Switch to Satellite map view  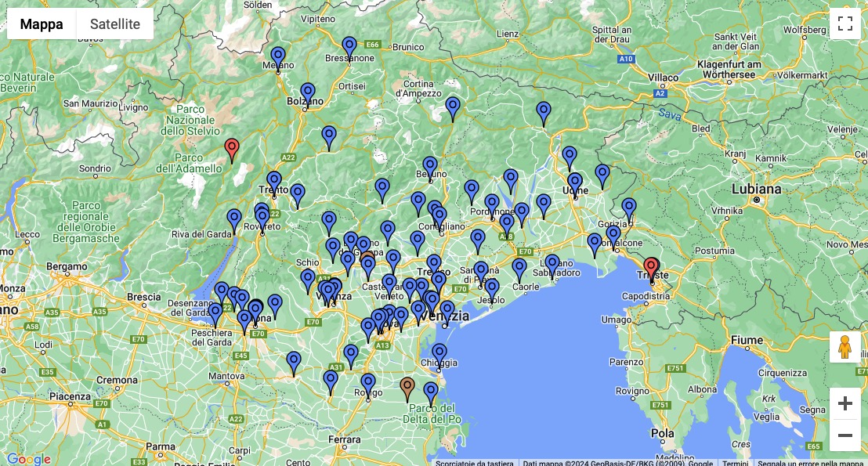point(114,23)
